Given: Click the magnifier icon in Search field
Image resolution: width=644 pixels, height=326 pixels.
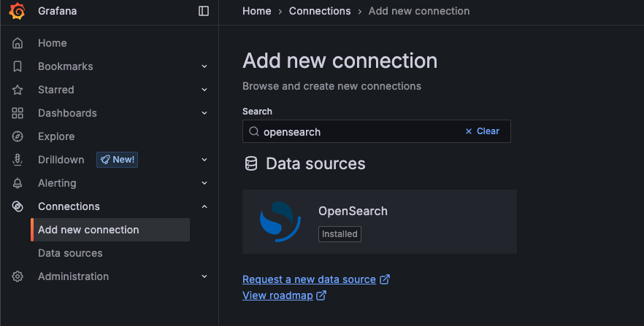Looking at the screenshot, I should 254,131.
